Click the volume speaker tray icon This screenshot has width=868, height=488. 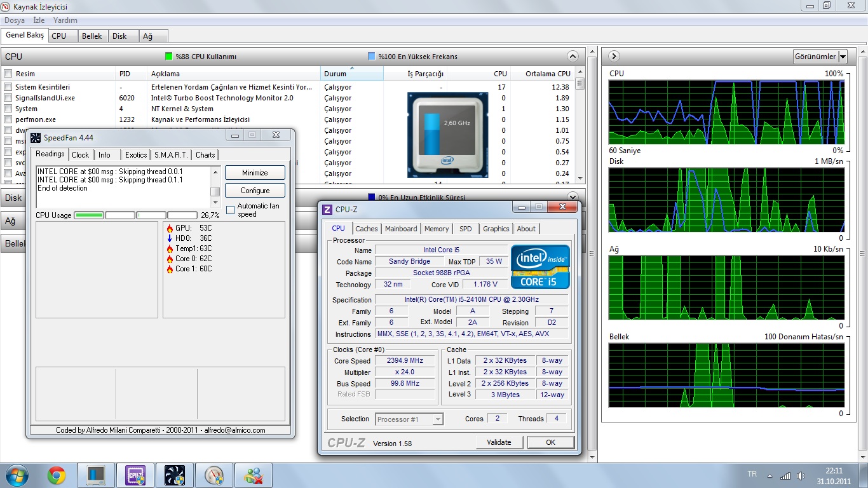[802, 475]
